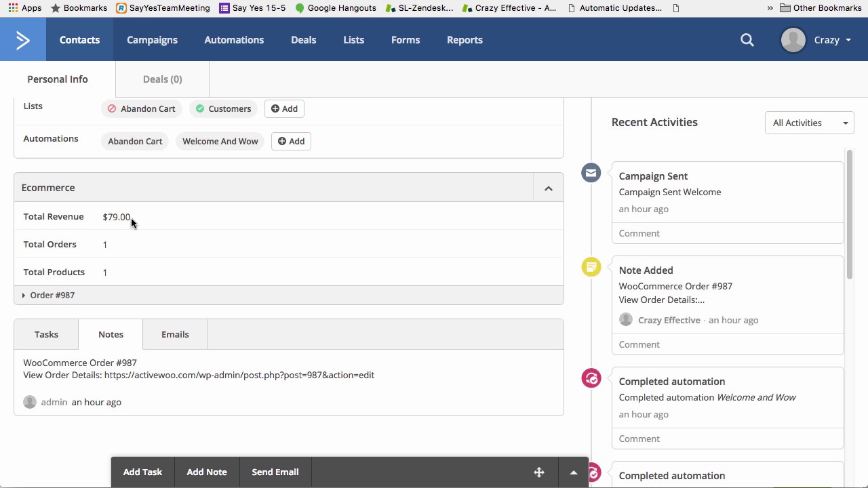Image resolution: width=868 pixels, height=488 pixels.
Task: Click the Campaign Sent envelope icon
Action: pyautogui.click(x=591, y=173)
